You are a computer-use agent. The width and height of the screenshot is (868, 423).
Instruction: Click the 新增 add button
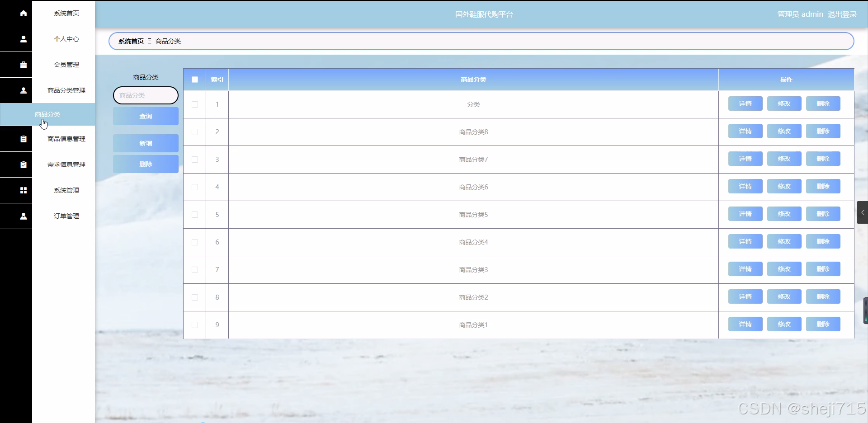146,143
